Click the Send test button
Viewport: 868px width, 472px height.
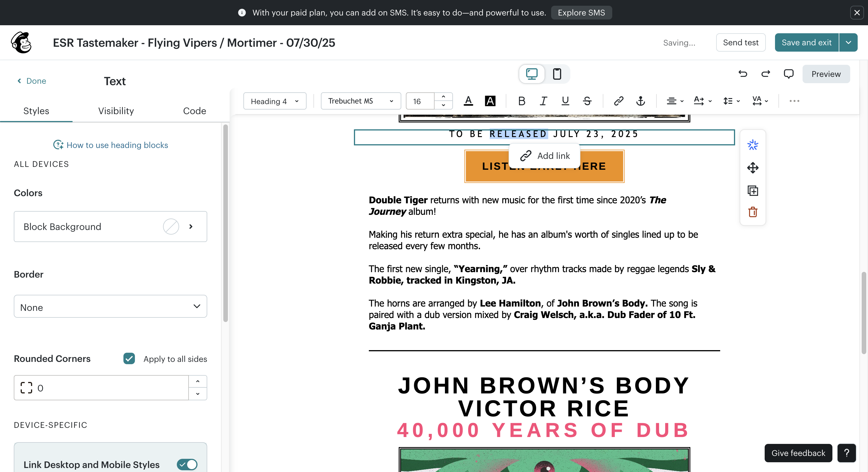(741, 42)
